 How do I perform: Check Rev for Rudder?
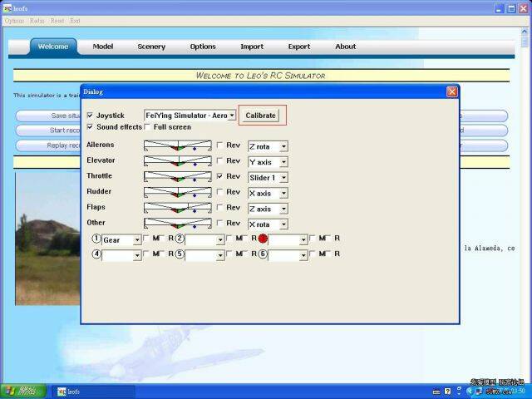219,192
